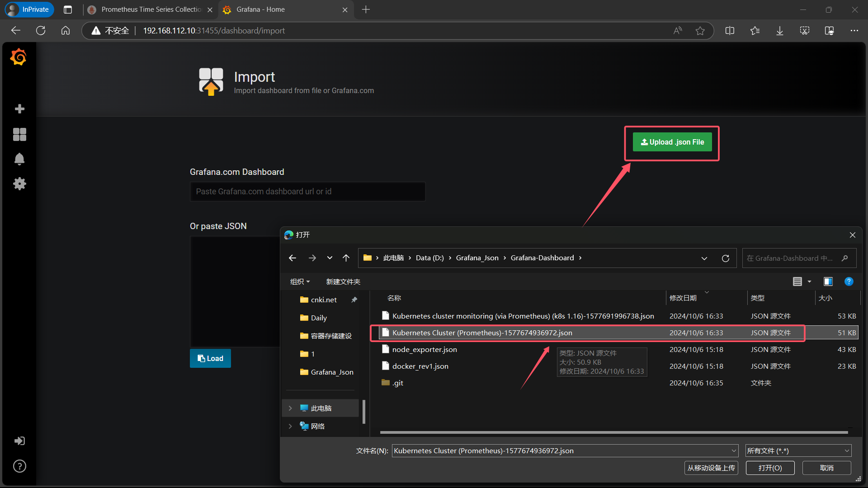
Task: Select node_exporter.json file
Action: (424, 349)
